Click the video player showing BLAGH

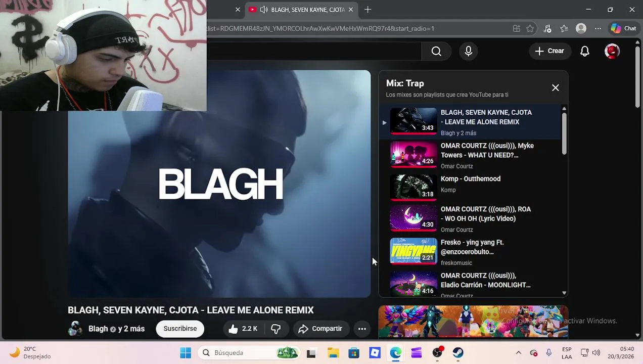[219, 184]
